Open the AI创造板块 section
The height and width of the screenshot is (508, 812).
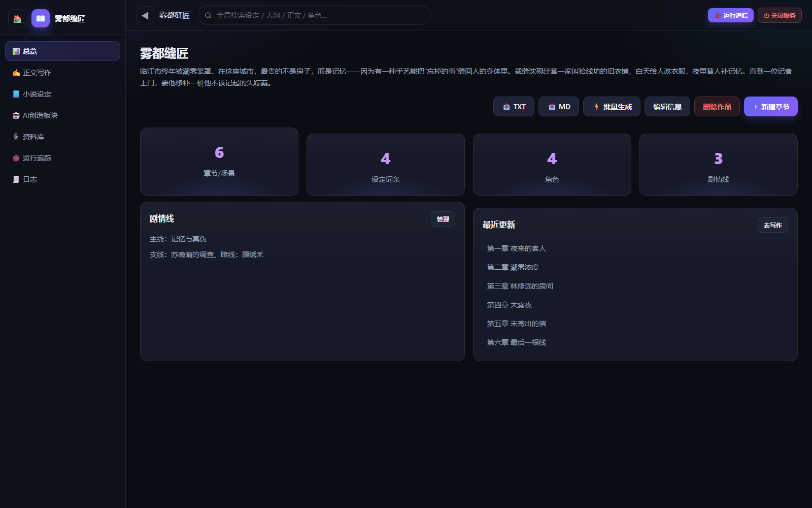62,115
